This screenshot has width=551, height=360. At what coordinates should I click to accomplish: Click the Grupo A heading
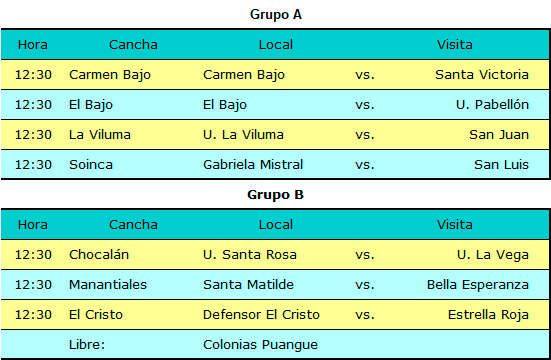tap(276, 15)
